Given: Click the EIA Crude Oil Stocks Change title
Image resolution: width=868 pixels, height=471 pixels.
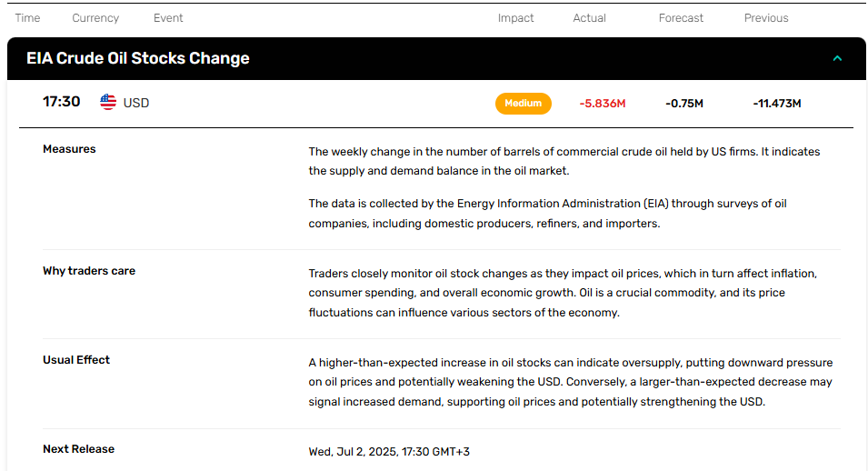Looking at the screenshot, I should [x=138, y=58].
